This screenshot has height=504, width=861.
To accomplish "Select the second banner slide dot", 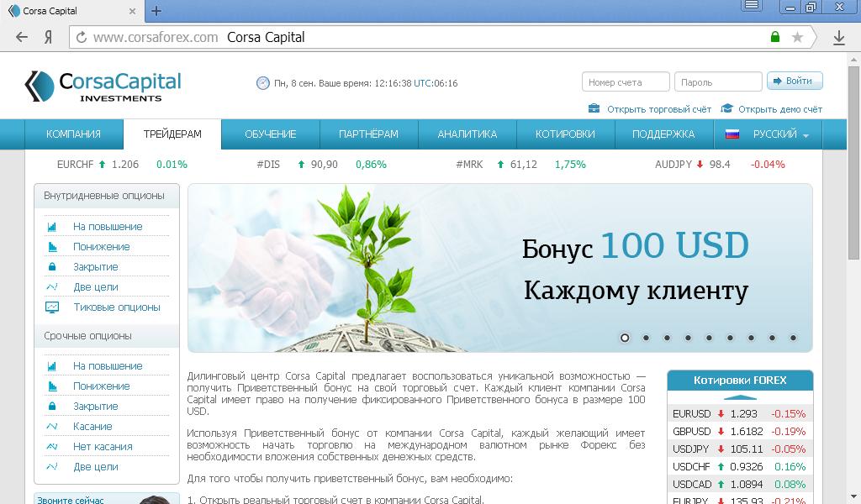I will (x=646, y=338).
